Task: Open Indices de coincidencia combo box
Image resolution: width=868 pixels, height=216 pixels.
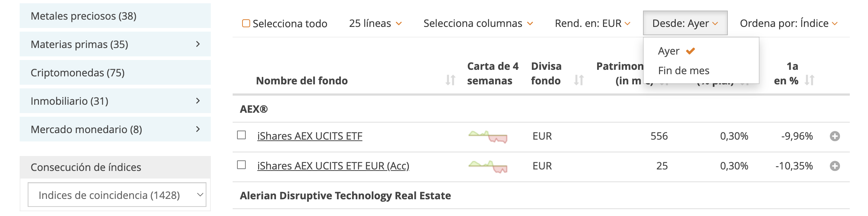Action: (117, 195)
